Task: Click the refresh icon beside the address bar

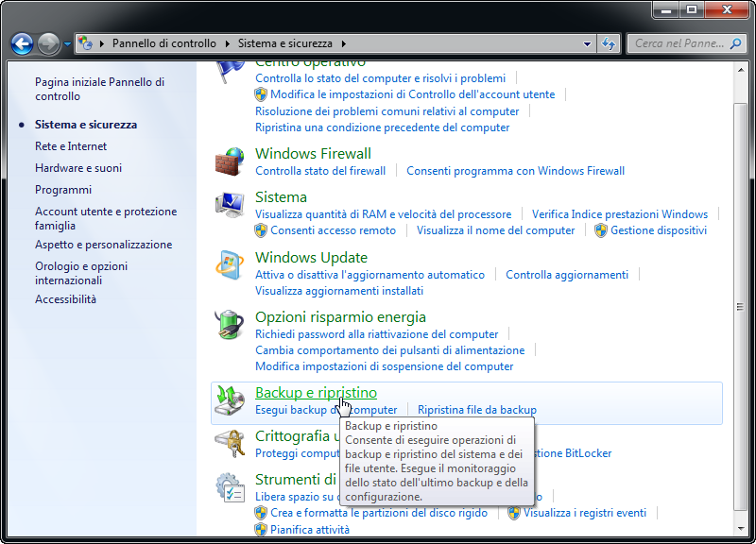Action: [x=608, y=43]
